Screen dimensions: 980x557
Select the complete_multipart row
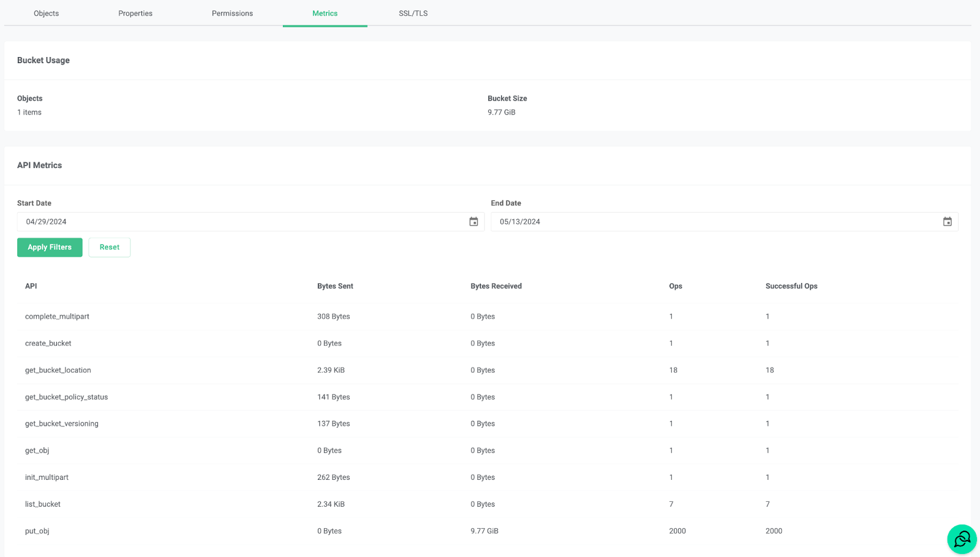click(245, 316)
